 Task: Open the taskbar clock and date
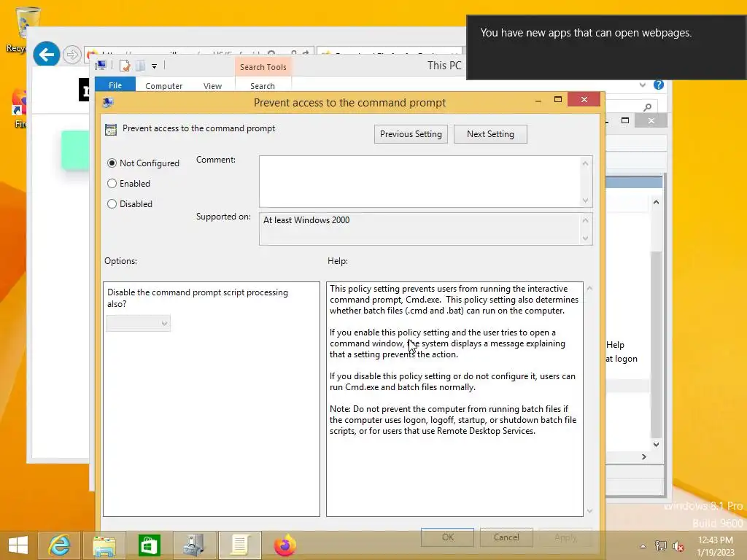[715, 546]
